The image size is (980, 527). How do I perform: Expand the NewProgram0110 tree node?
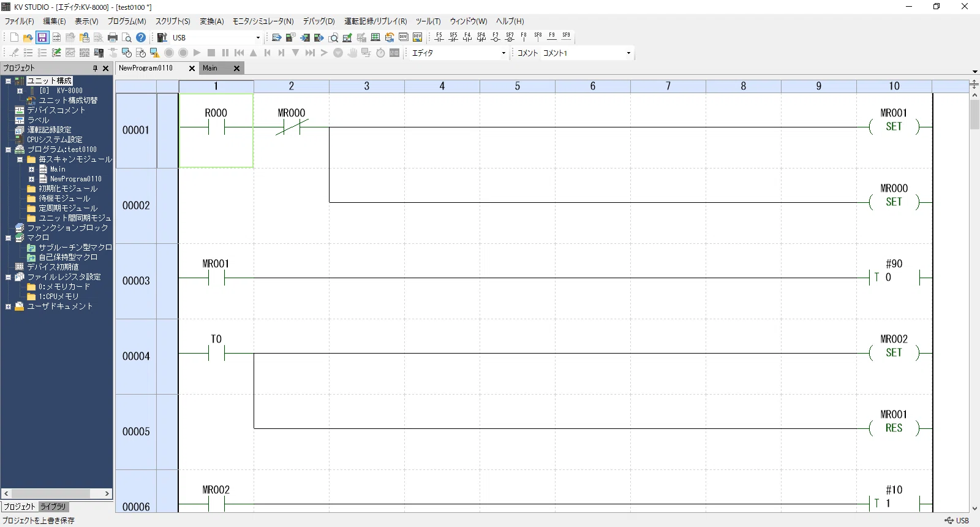click(x=31, y=179)
